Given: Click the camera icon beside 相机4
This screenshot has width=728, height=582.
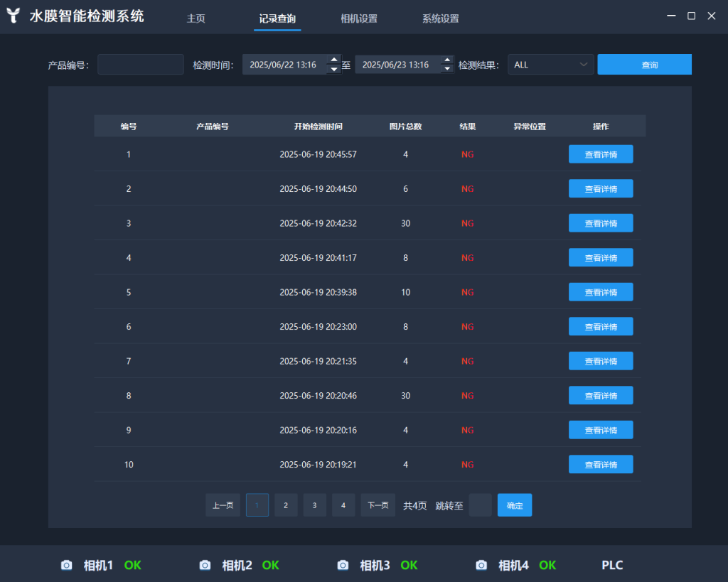Looking at the screenshot, I should (481, 565).
